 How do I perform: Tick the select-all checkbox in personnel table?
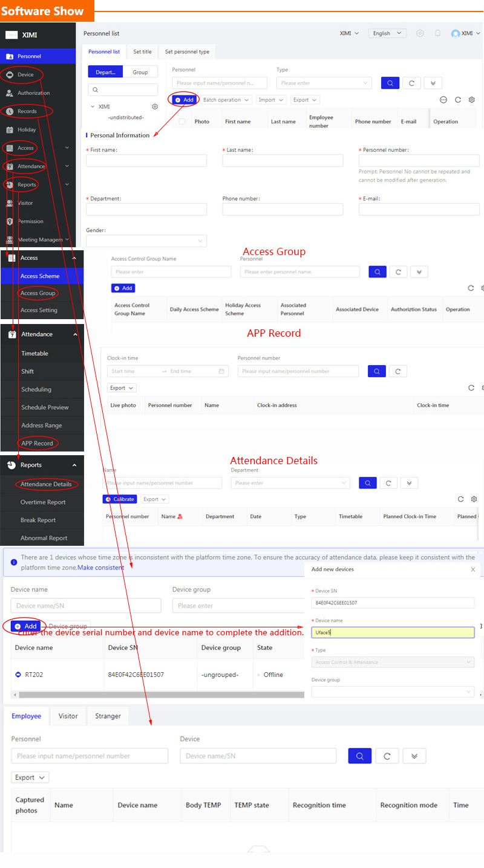tap(182, 121)
